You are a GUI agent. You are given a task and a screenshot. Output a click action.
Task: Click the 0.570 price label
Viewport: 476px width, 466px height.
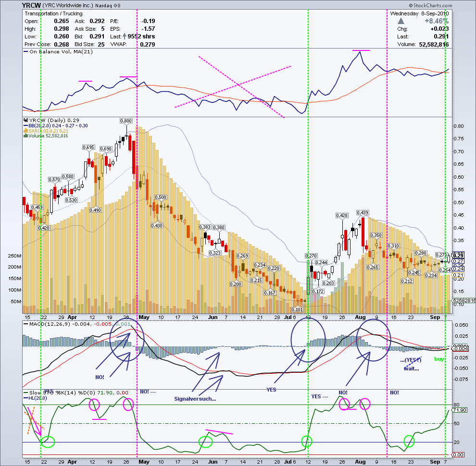pos(54,179)
